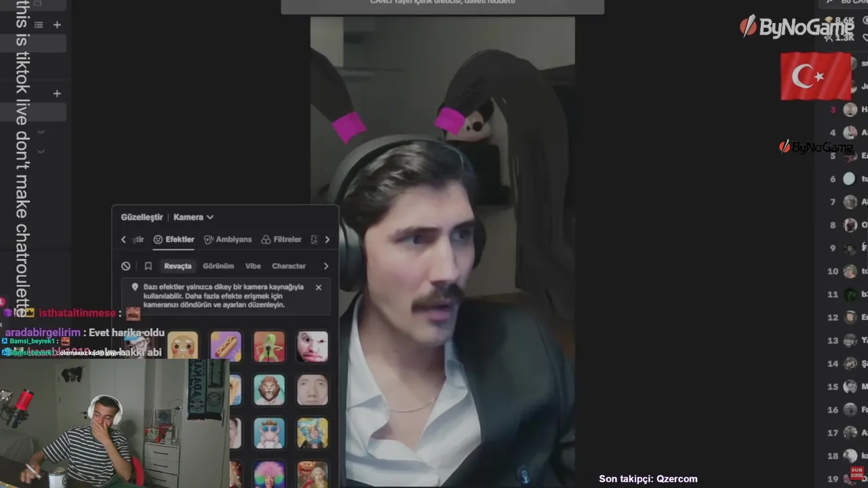Open saved effects via bookmark icon
The width and height of the screenshot is (868, 488).
tap(148, 266)
